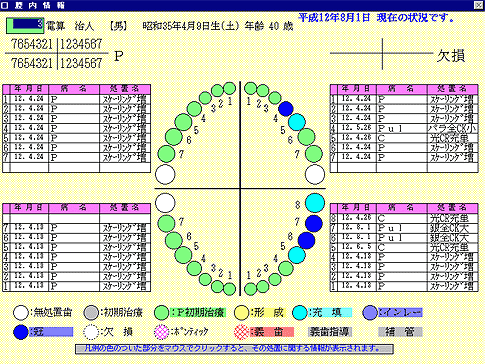The height and width of the screenshot is (364, 485).
Task: Select dark blue lower-left tooth 7 circle
Action: pos(314,223)
